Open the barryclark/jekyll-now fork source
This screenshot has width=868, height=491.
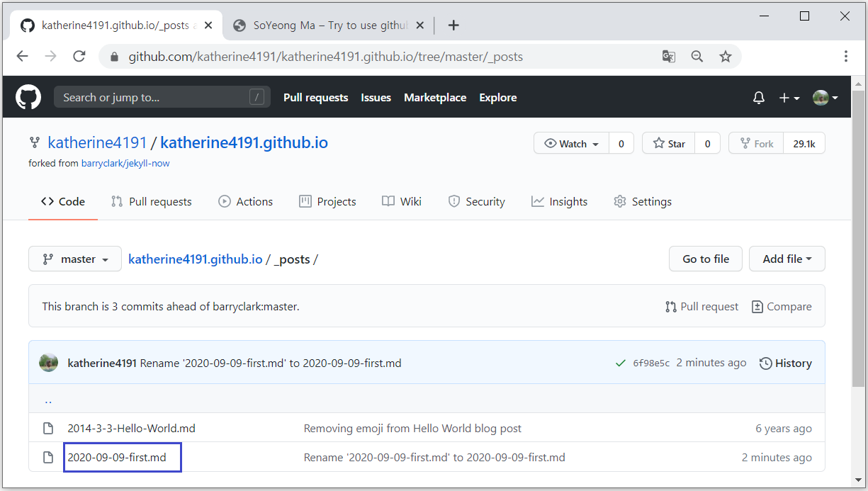(x=125, y=163)
